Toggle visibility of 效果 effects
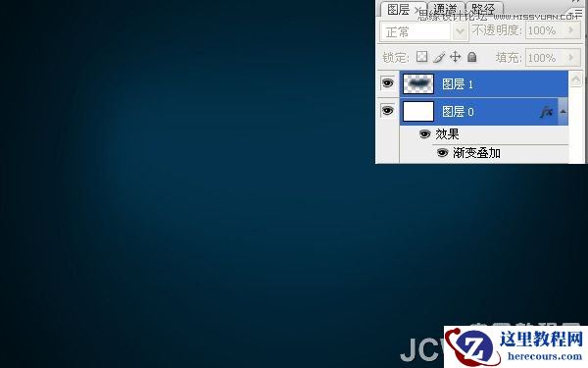Viewport: 588px width, 368px height. [424, 134]
